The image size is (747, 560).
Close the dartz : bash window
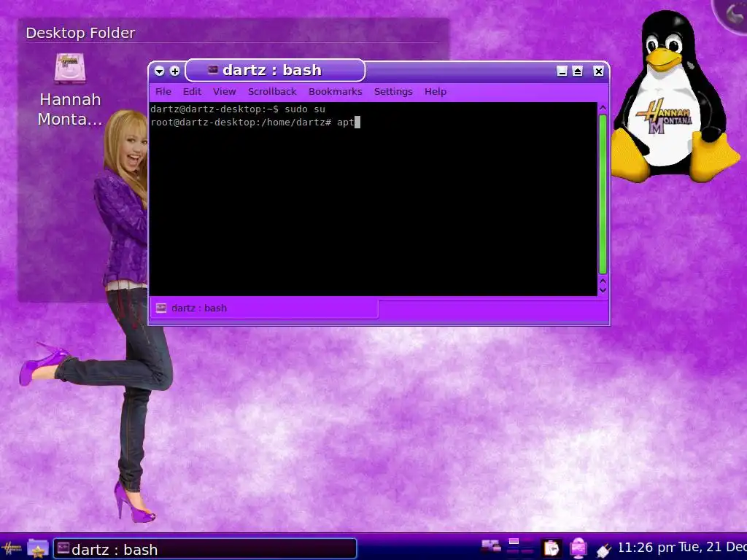click(598, 71)
